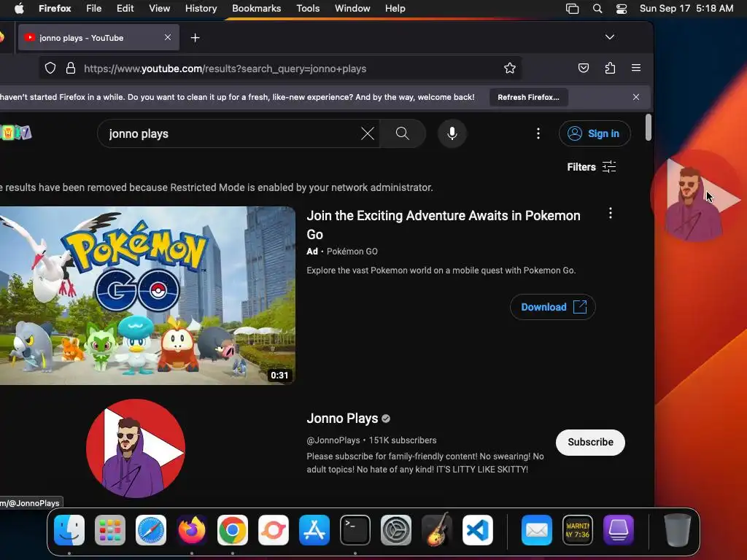The width and height of the screenshot is (747, 560).
Task: Click the Jonno Plays channel name
Action: click(x=343, y=419)
